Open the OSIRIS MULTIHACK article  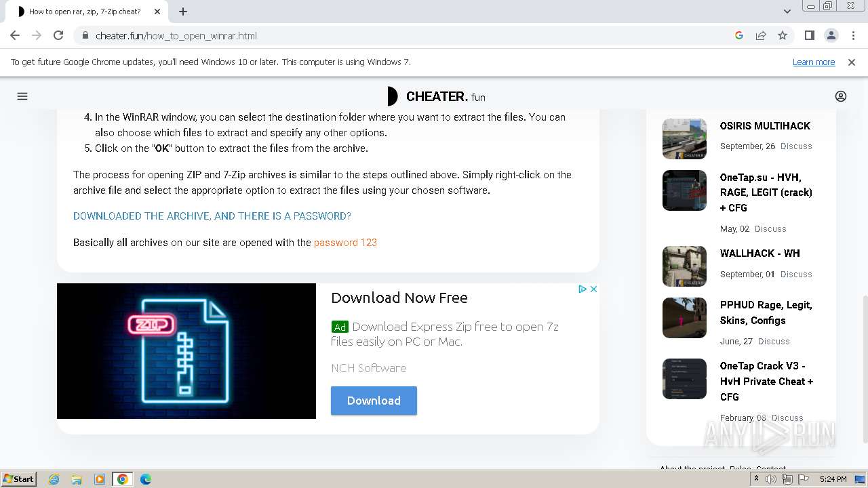point(765,126)
